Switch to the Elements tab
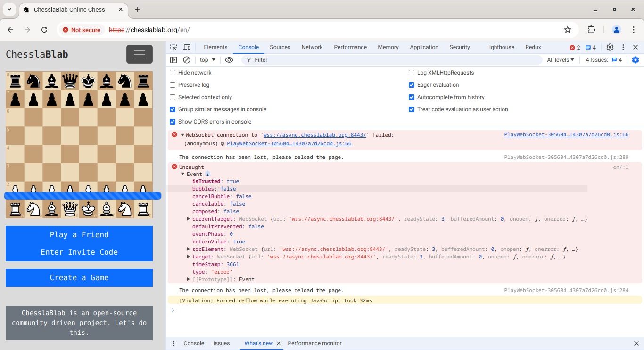644x350 pixels. tap(215, 47)
